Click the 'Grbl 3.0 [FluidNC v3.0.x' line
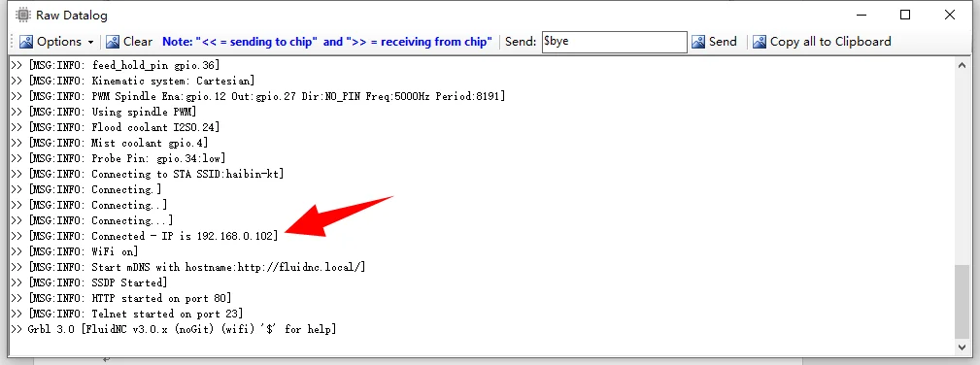This screenshot has width=980, height=365. point(173,329)
